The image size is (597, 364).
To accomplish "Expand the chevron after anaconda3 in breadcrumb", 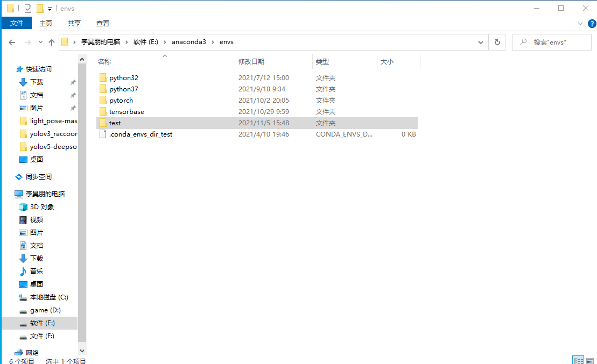I will (213, 42).
